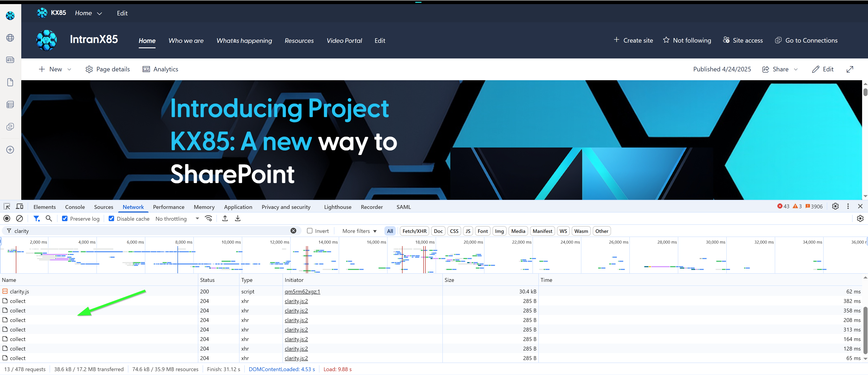Image resolution: width=868 pixels, height=375 pixels.
Task: Open the files page icon in left sidebar
Action: tap(10, 82)
